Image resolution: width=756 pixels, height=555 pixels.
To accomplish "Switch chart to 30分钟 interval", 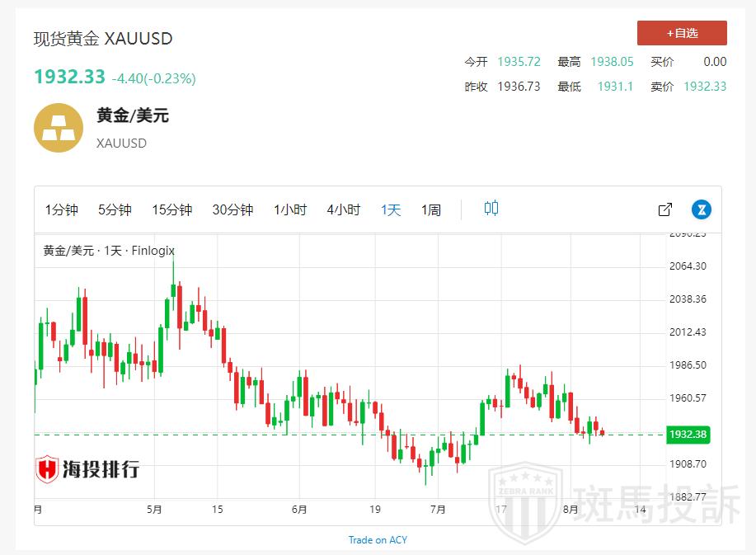I will point(232,210).
